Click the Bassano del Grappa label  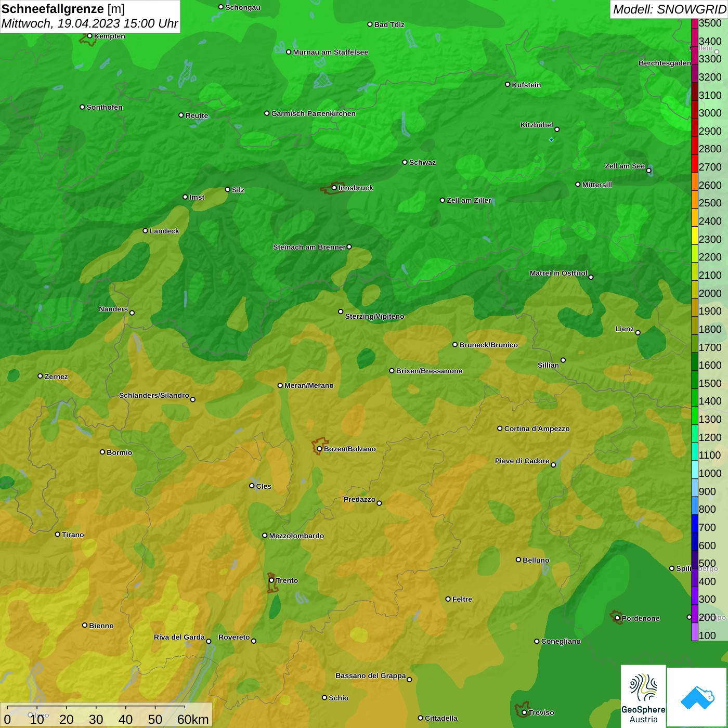click(x=371, y=675)
